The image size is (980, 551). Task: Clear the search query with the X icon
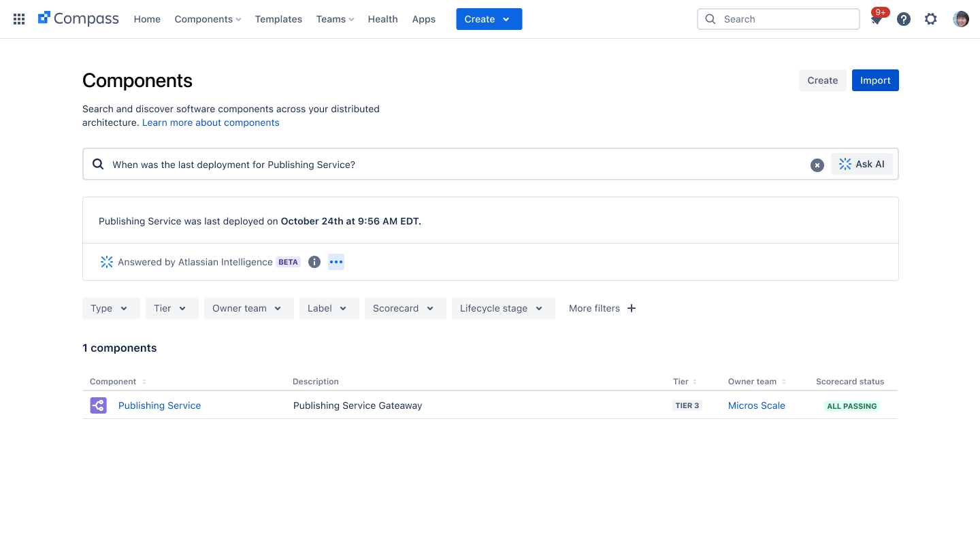point(817,165)
